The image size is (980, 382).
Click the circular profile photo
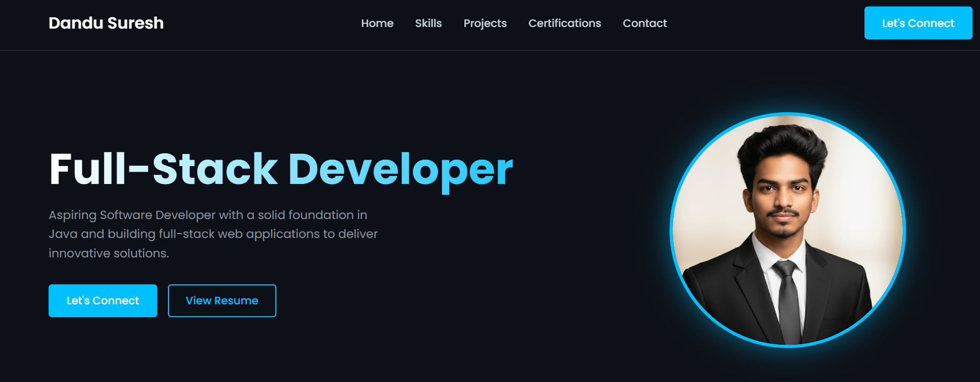pyautogui.click(x=787, y=216)
